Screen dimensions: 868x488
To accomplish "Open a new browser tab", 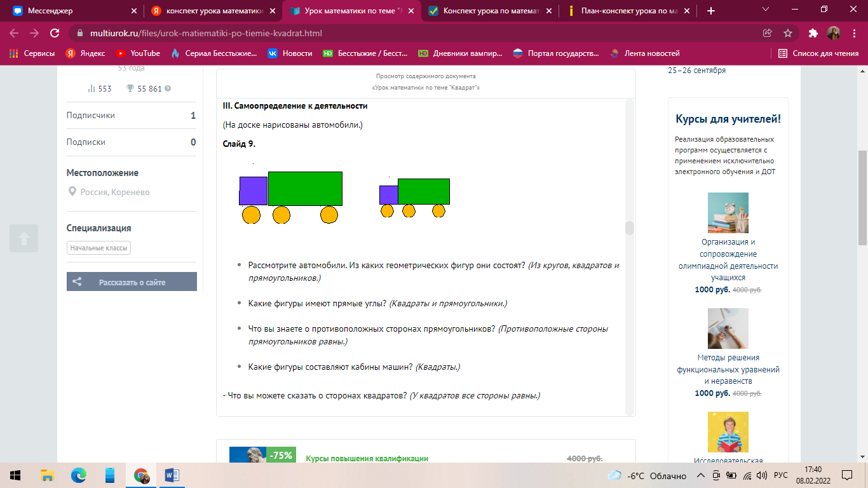I will 710,11.
